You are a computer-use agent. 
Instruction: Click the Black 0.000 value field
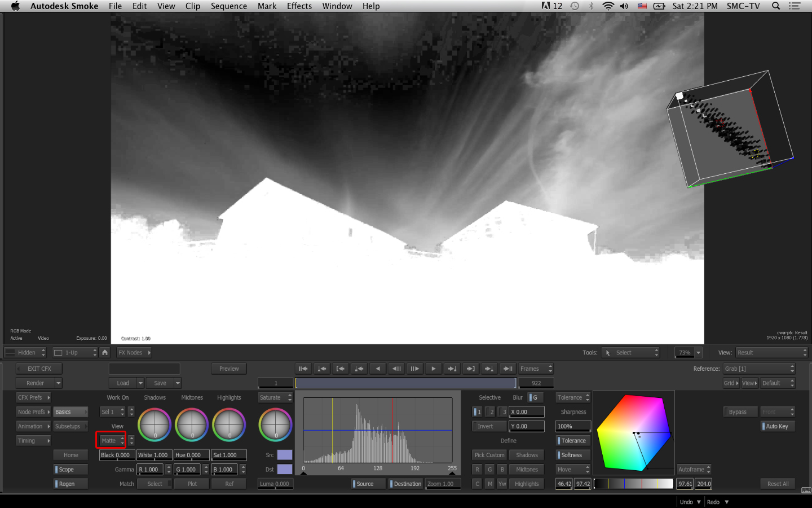click(x=116, y=455)
